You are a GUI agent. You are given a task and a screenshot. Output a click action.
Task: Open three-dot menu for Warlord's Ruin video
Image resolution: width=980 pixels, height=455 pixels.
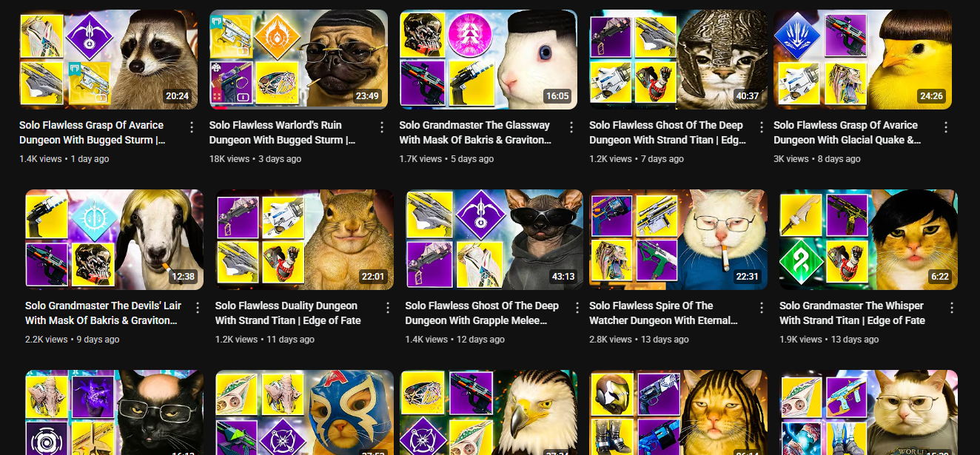382,127
